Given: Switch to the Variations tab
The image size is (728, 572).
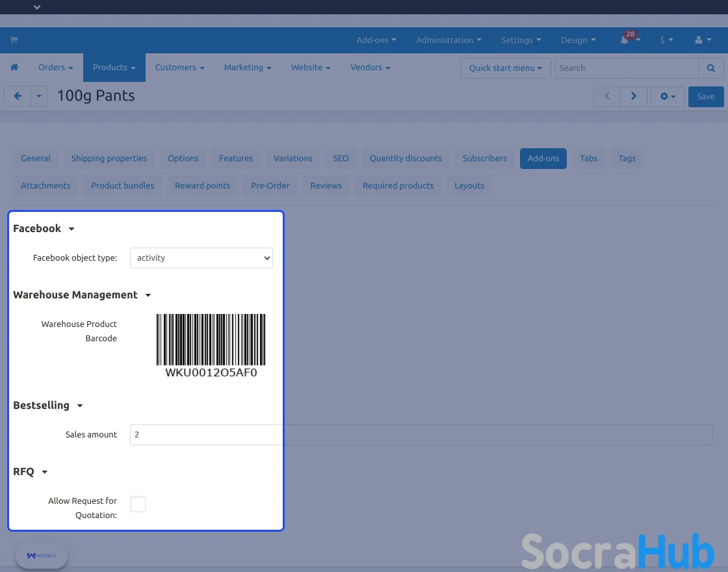Looking at the screenshot, I should pos(292,159).
